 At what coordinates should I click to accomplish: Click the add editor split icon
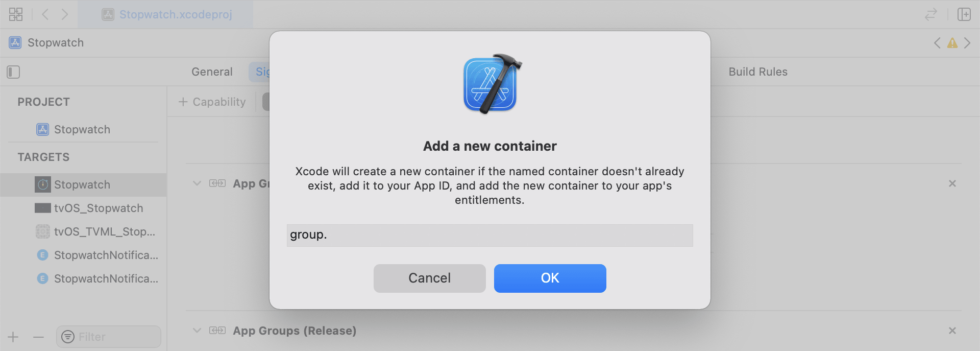pyautogui.click(x=964, y=14)
